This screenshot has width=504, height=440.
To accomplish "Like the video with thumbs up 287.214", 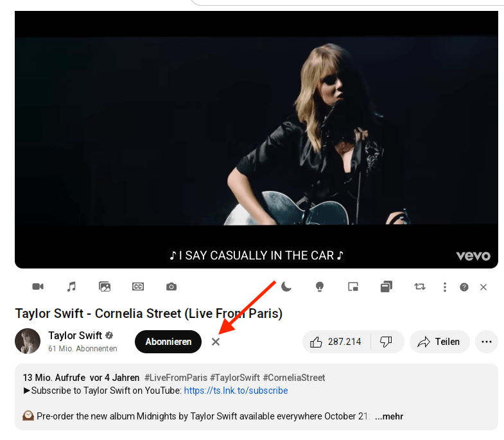I will coord(336,342).
